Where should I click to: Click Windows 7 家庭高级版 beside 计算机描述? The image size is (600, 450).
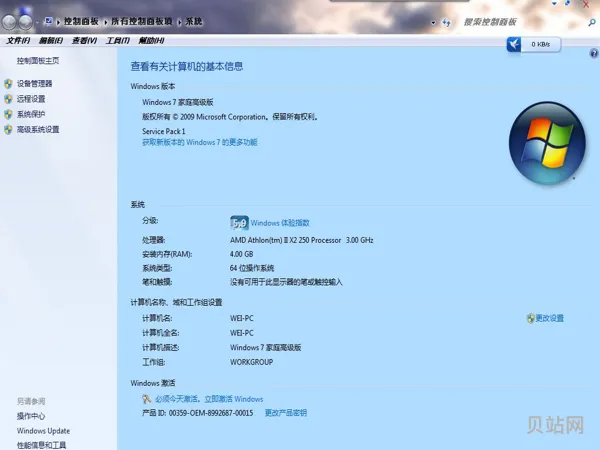pyautogui.click(x=266, y=347)
